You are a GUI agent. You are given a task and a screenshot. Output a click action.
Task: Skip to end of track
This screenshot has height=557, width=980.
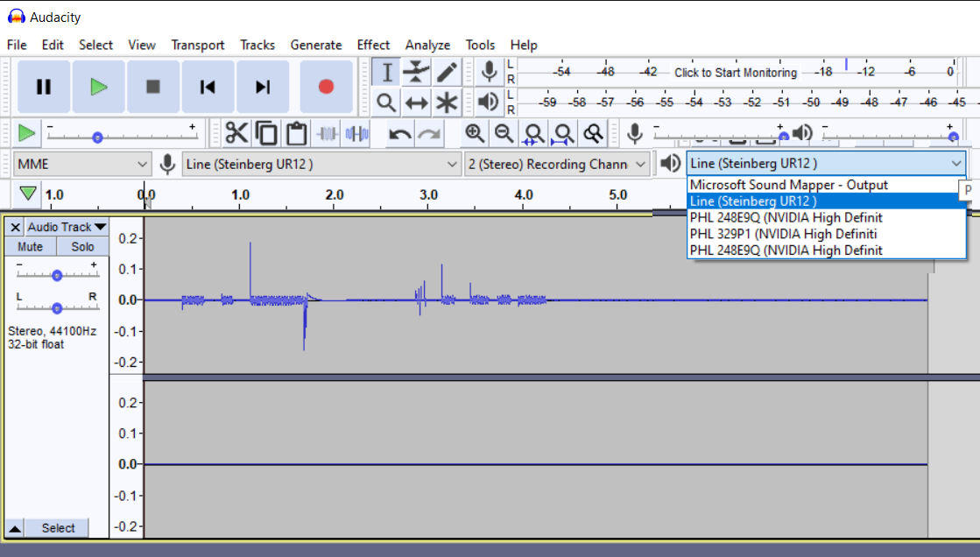click(x=263, y=87)
